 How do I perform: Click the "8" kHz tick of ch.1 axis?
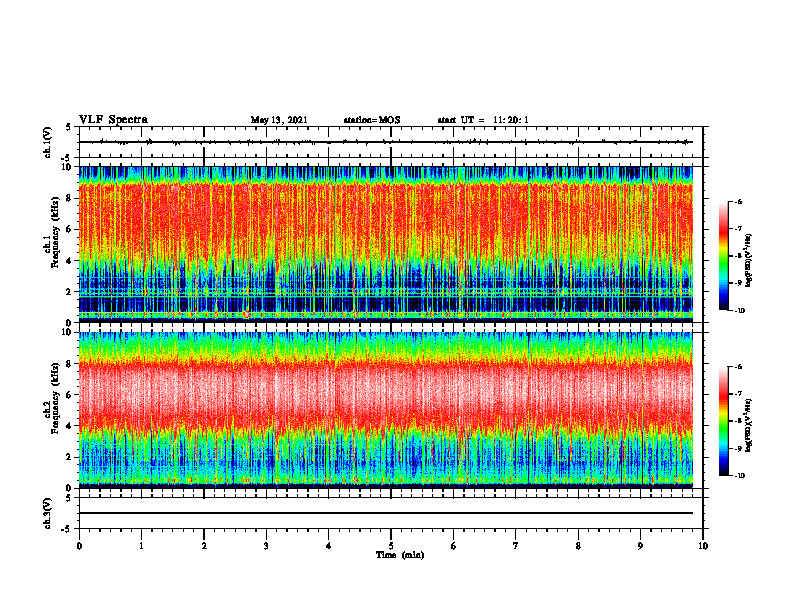(69, 198)
